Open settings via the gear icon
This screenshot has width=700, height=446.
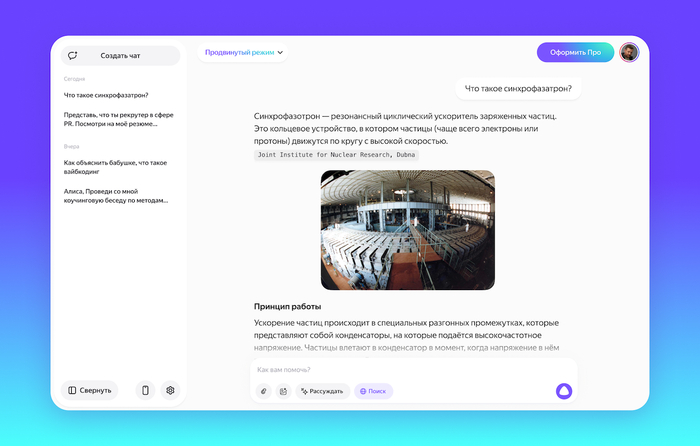170,390
